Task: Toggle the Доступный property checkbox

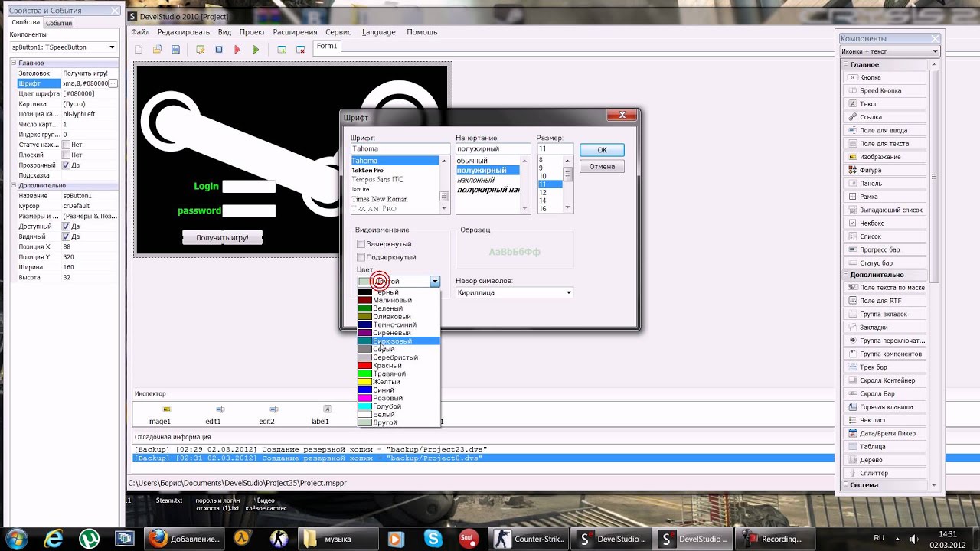Action: [x=66, y=227]
